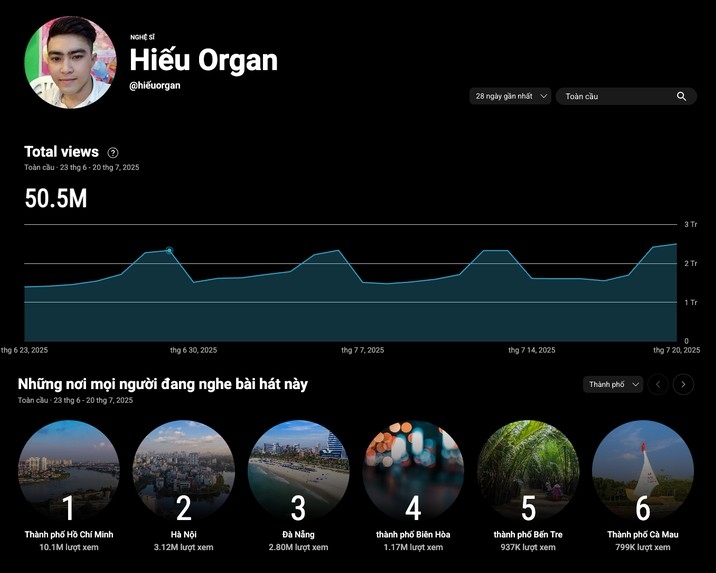This screenshot has width=716, height=573.
Task: Click the @hiếuorgan channel handle
Action: click(x=155, y=85)
